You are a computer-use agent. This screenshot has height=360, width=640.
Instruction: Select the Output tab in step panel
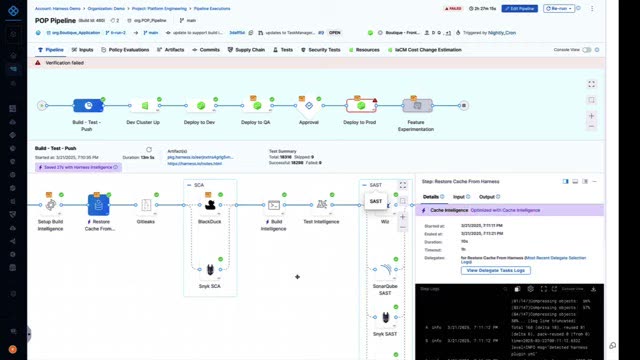click(489, 197)
